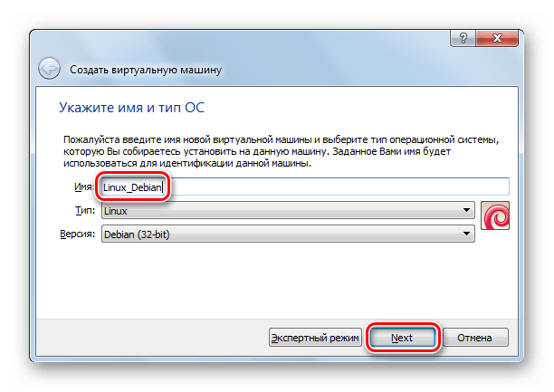Image resolution: width=554 pixels, height=392 pixels.
Task: Click the Отмена cancel button
Action: pyautogui.click(x=474, y=338)
